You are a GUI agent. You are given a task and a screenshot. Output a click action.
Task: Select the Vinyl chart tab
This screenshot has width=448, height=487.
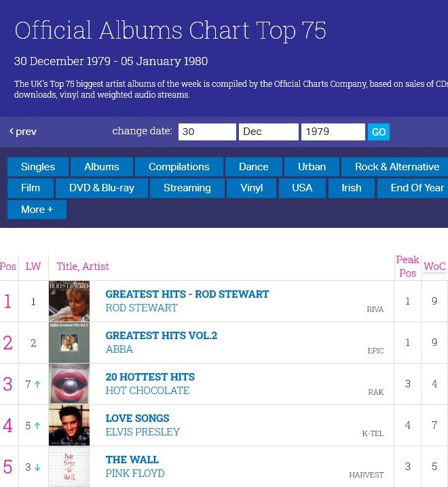[x=252, y=188]
